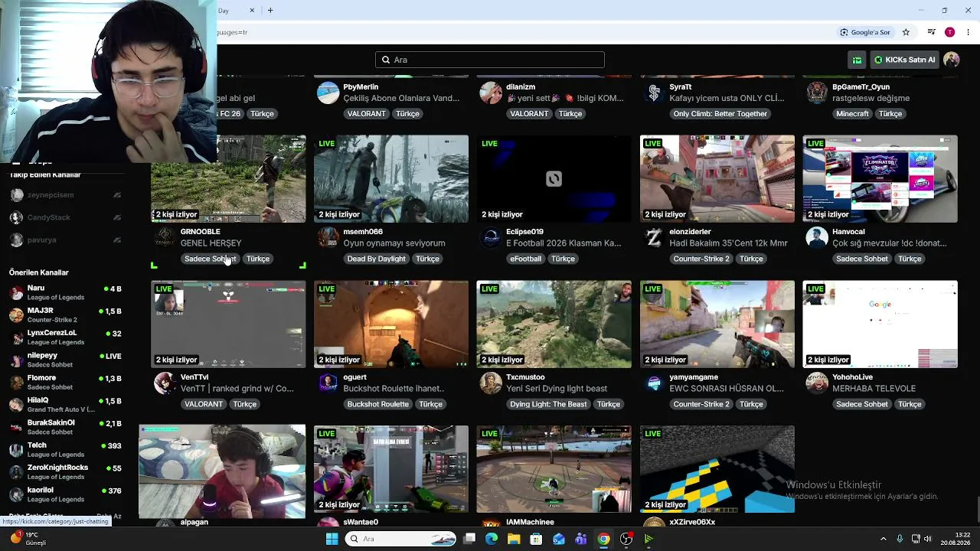This screenshot has width=980, height=551.
Task: Open GRNOOBLE channel avatar
Action: tap(165, 238)
